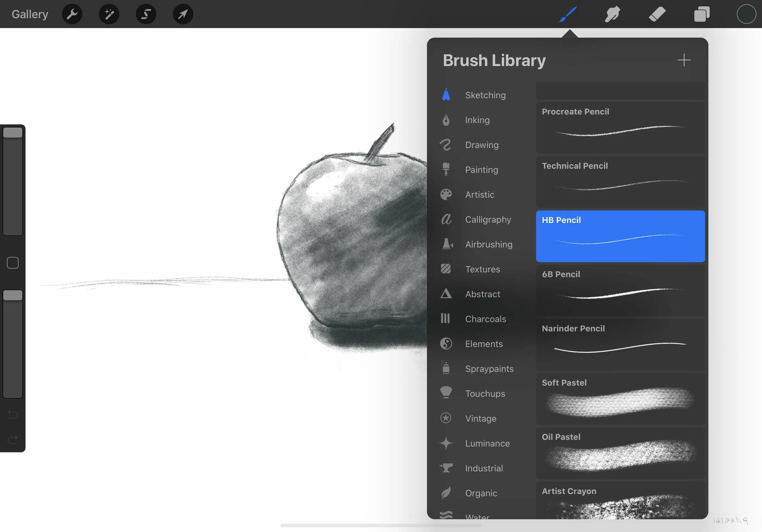Open the Actions wrench menu
The height and width of the screenshot is (532, 762).
pos(72,14)
